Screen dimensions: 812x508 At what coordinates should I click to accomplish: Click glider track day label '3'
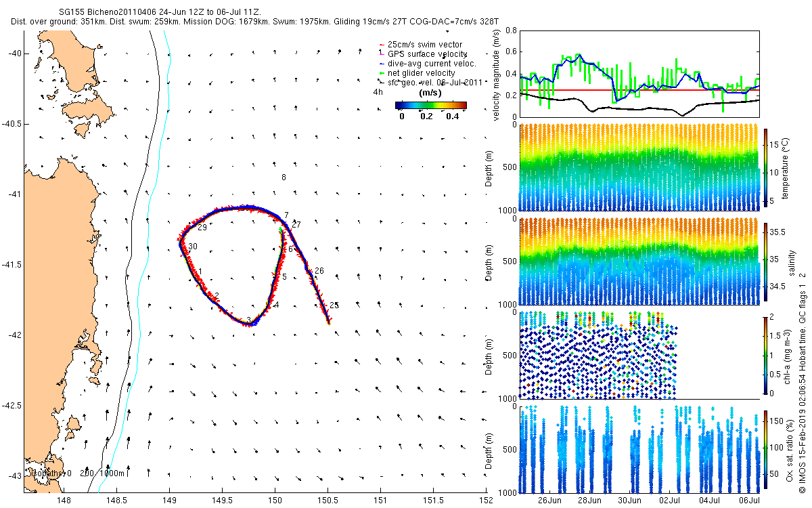(x=249, y=320)
